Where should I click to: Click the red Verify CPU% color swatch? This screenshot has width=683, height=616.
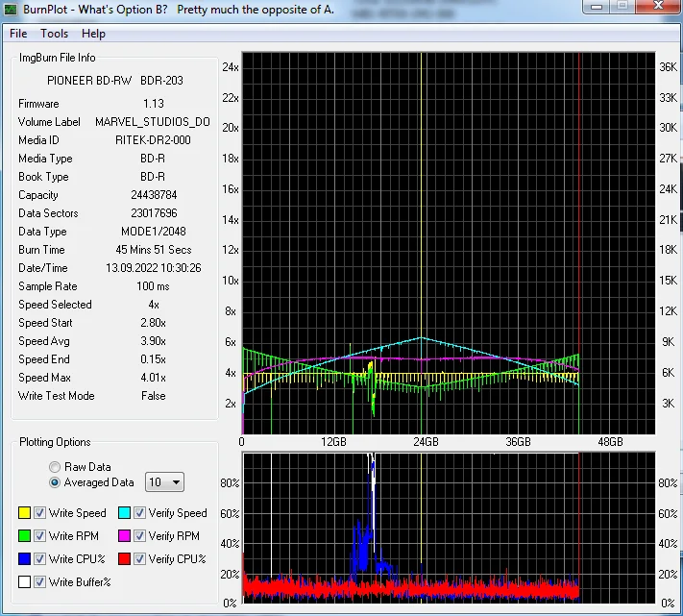pyautogui.click(x=124, y=558)
